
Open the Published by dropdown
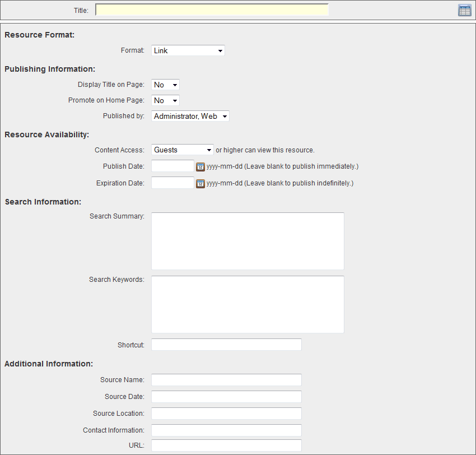click(189, 116)
